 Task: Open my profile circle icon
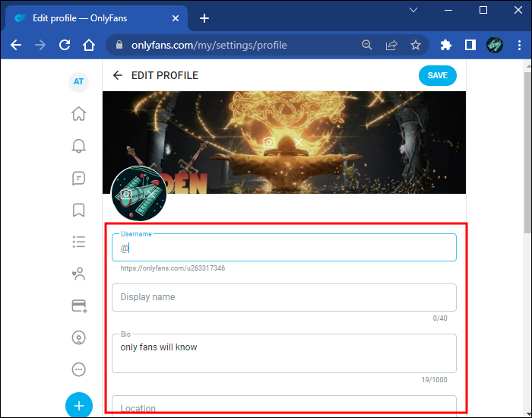point(79,337)
